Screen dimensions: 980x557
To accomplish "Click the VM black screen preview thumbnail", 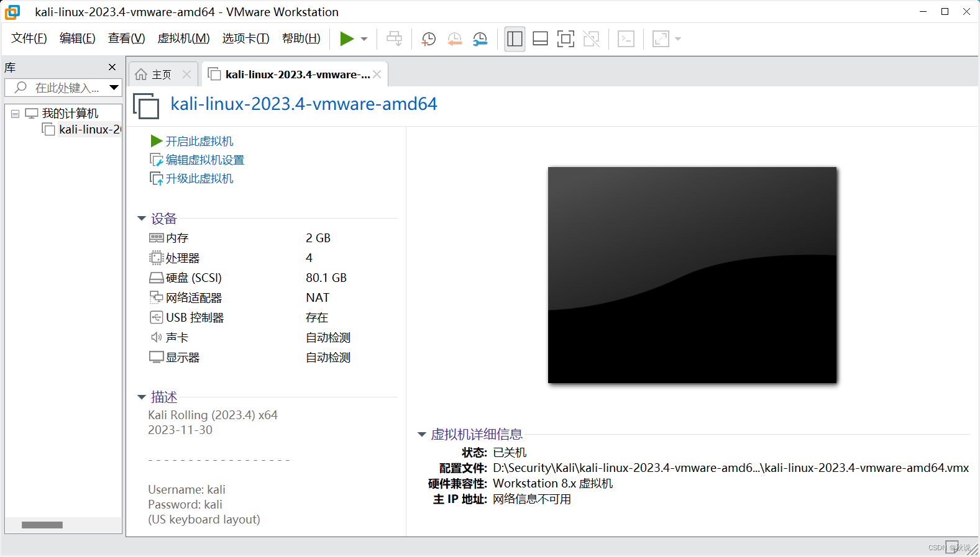I will (692, 275).
